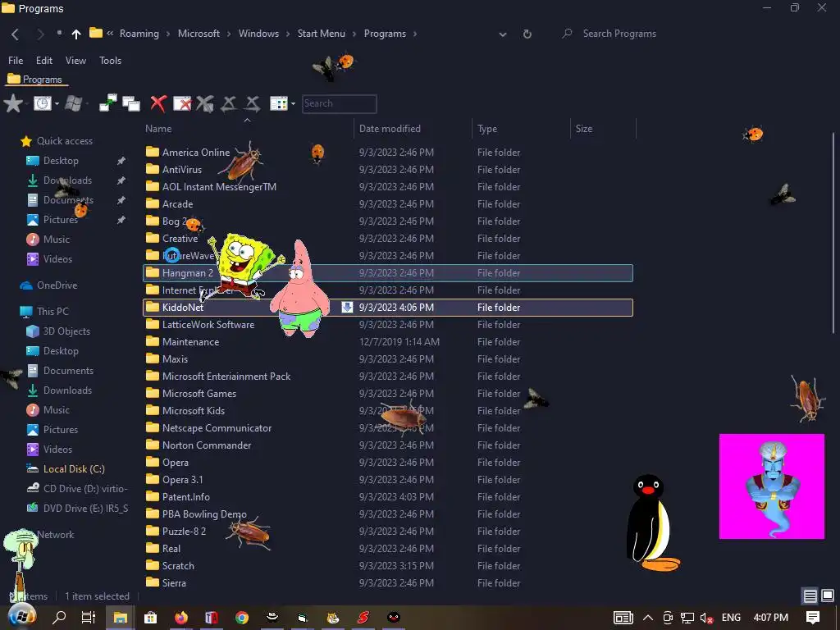840x630 pixels.
Task: Click the Windows flag applications toolbar icon
Action: click(73, 103)
